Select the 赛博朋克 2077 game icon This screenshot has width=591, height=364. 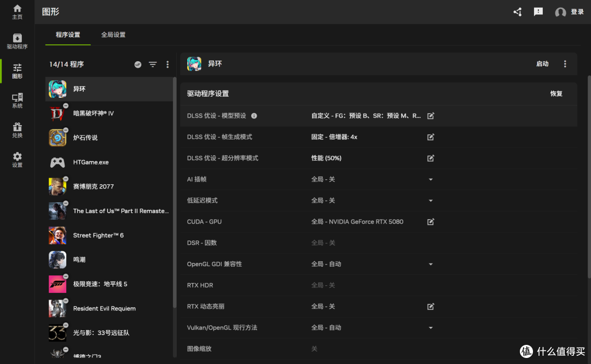tap(57, 186)
